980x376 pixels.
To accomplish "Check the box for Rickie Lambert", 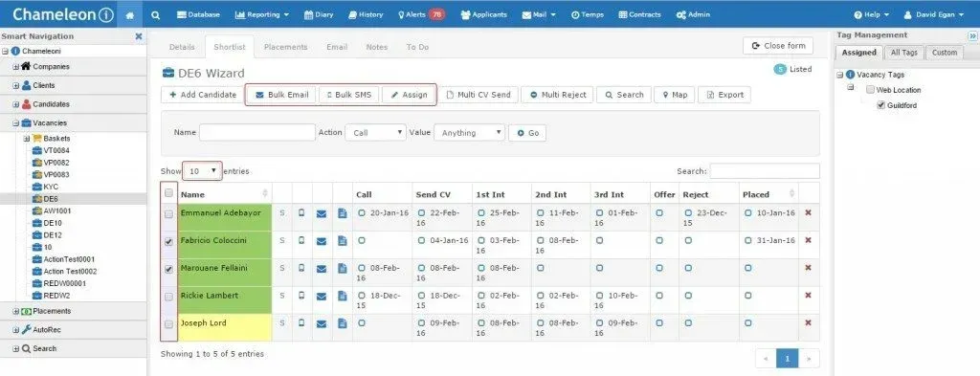I will pos(168,298).
